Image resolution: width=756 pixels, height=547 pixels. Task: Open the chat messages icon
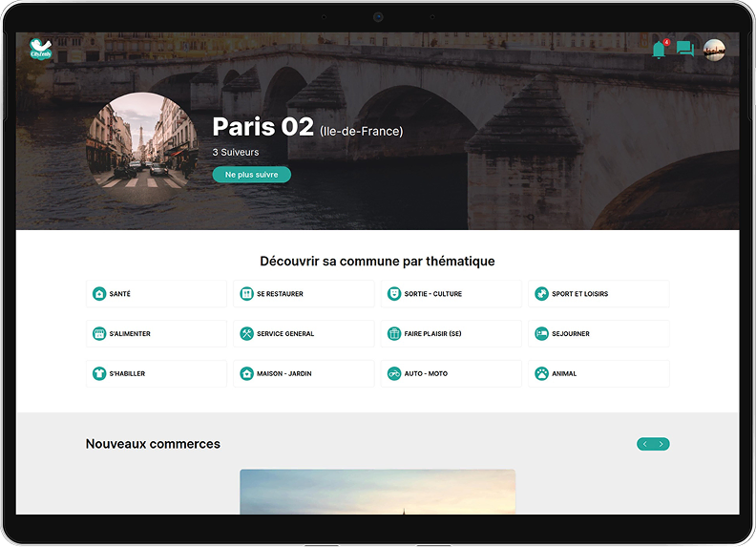[x=685, y=49]
